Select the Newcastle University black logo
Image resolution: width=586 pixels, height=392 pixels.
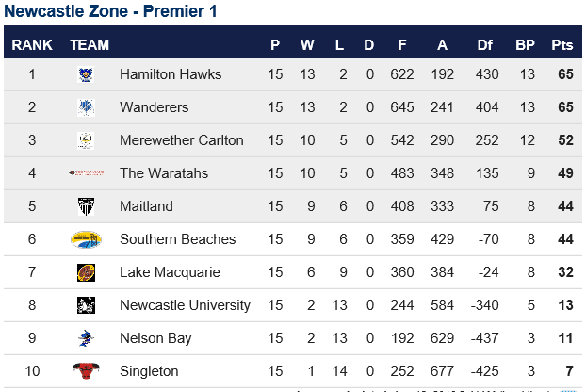tap(86, 305)
